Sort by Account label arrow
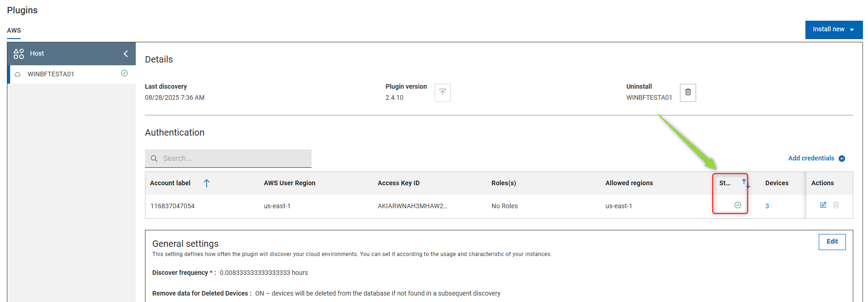This screenshot has height=302, width=868. tap(207, 183)
